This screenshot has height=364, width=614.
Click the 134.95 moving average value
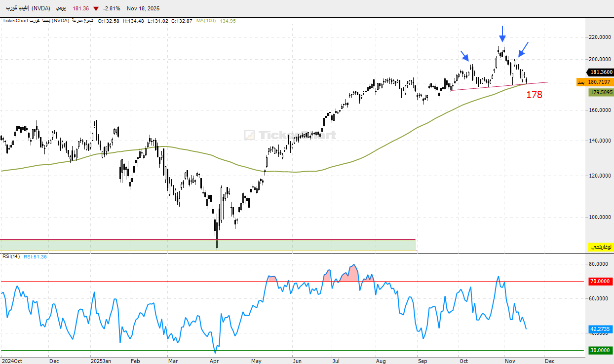click(x=228, y=21)
